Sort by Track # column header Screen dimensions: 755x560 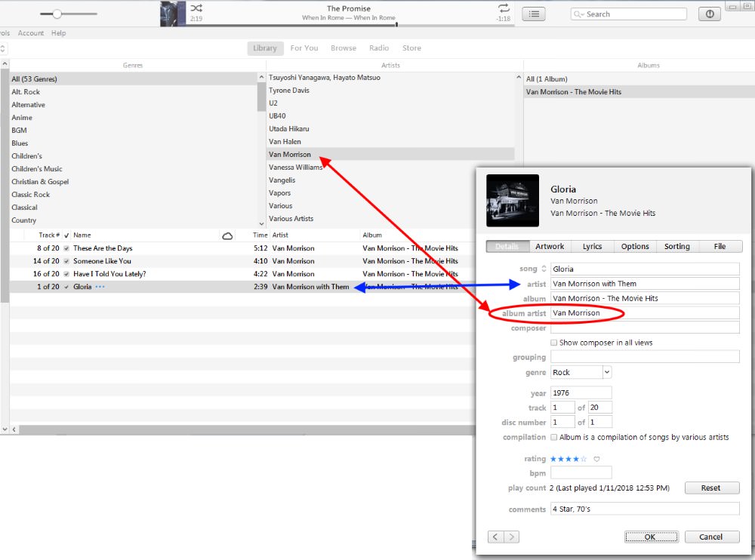coord(48,235)
